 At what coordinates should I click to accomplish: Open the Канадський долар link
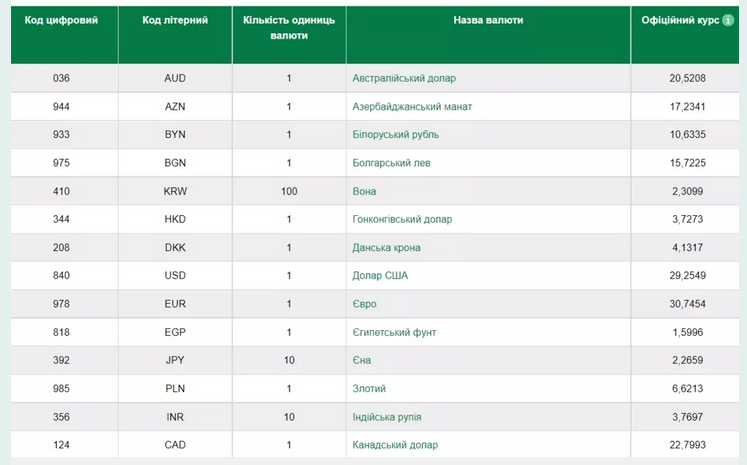(x=395, y=444)
